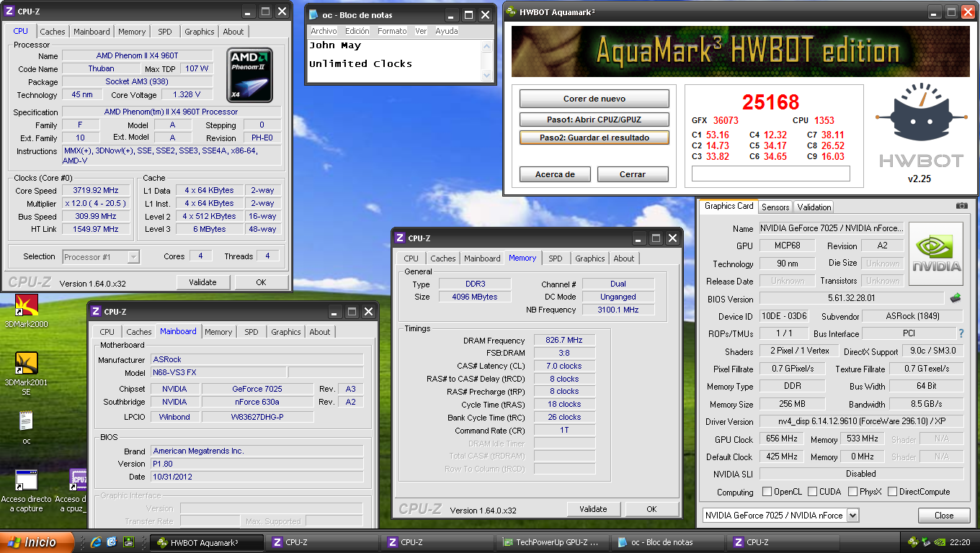Viewport: 980px width, 553px height.
Task: Click the mainboard model N68-VS3 FX
Action: point(218,373)
